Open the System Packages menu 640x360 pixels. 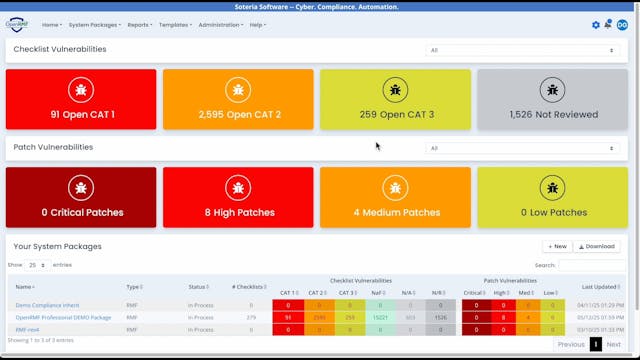[95, 25]
